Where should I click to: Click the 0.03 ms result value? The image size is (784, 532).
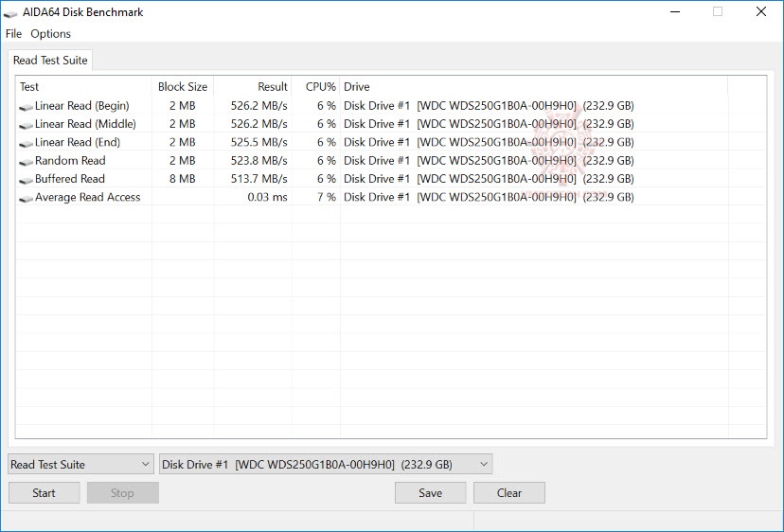(268, 197)
